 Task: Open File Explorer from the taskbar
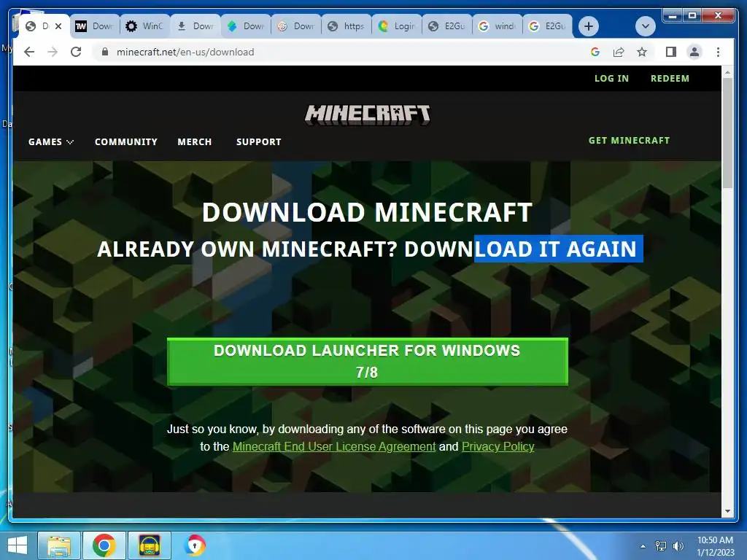(59, 545)
